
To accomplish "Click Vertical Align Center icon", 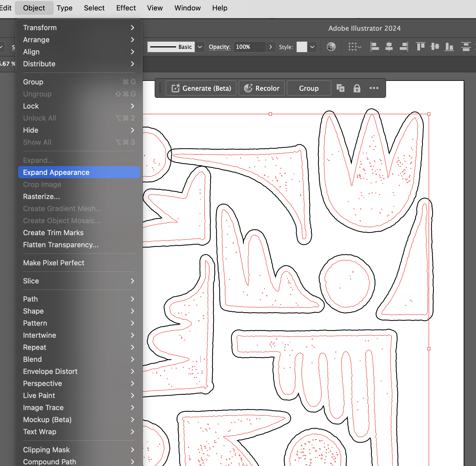I will point(435,47).
